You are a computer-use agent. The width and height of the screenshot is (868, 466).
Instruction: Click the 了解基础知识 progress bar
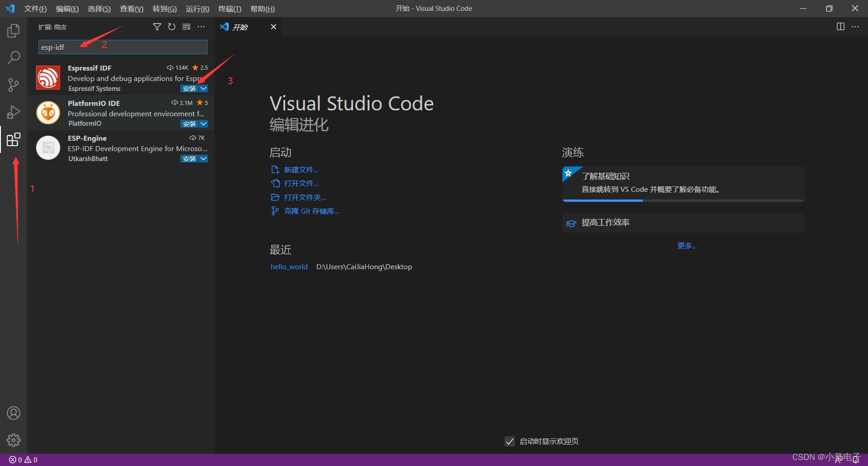pyautogui.click(x=683, y=200)
